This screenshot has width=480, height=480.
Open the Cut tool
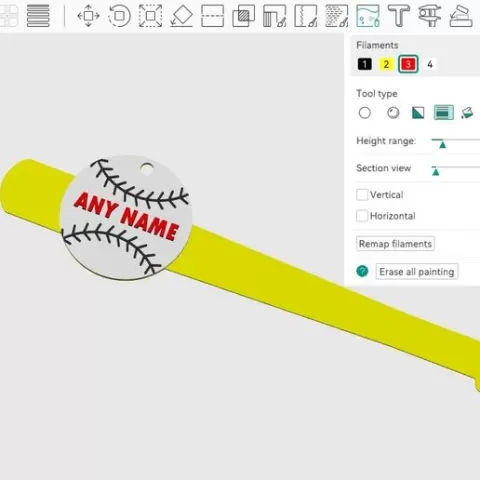[212, 16]
